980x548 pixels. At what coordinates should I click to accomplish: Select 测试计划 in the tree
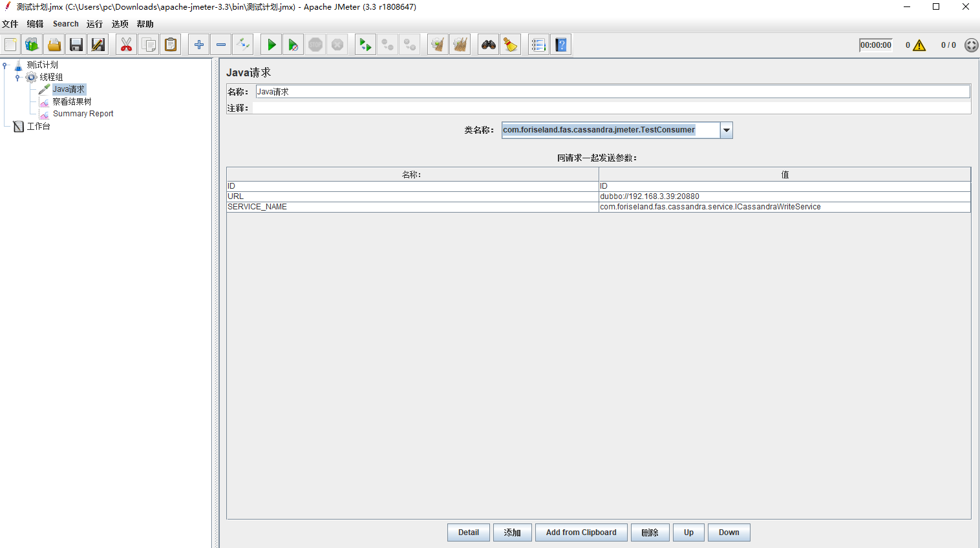pos(42,65)
